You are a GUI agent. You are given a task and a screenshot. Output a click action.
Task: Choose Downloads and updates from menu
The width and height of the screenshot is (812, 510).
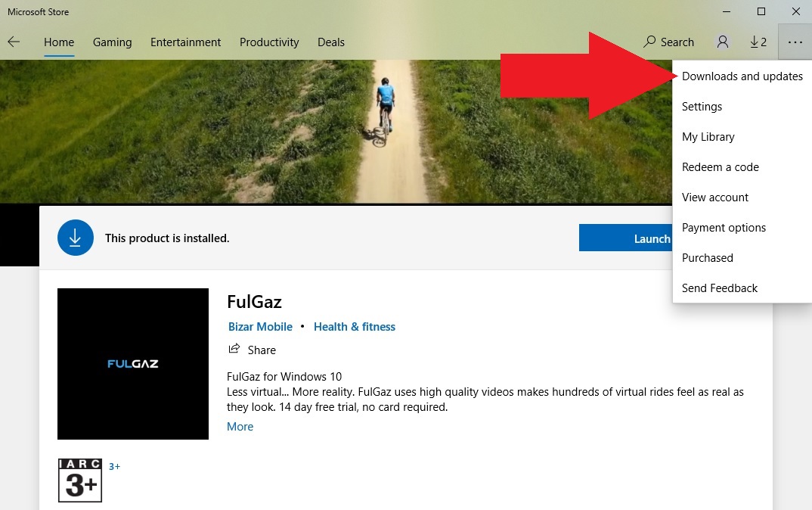(x=742, y=76)
